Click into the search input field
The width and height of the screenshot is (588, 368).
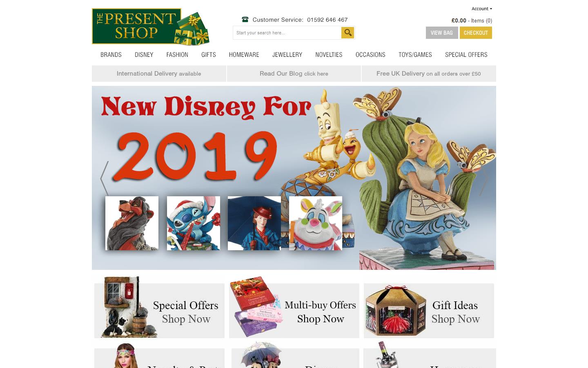[287, 33]
